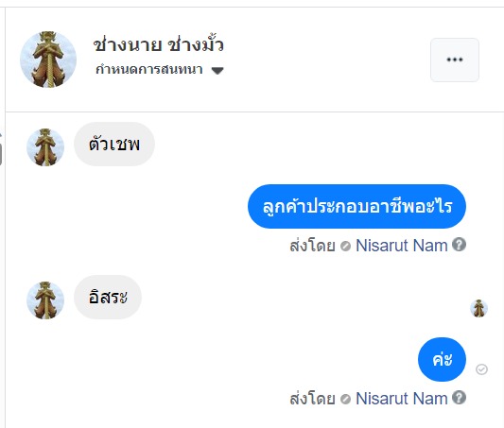Select the blue ลูกค้าประกอบอาชีพอะไร message bubble
The width and height of the screenshot is (504, 428).
coord(356,207)
